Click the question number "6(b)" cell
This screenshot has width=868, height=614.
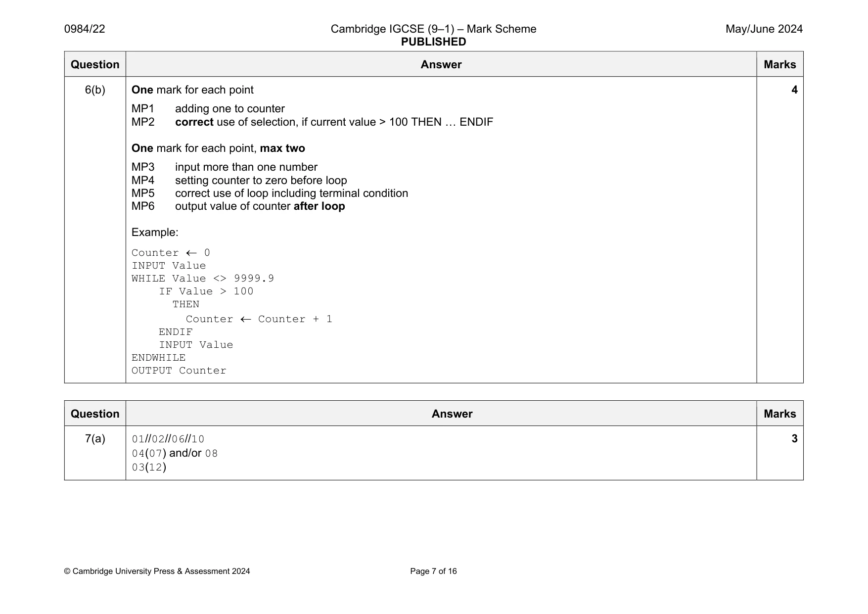point(95,90)
